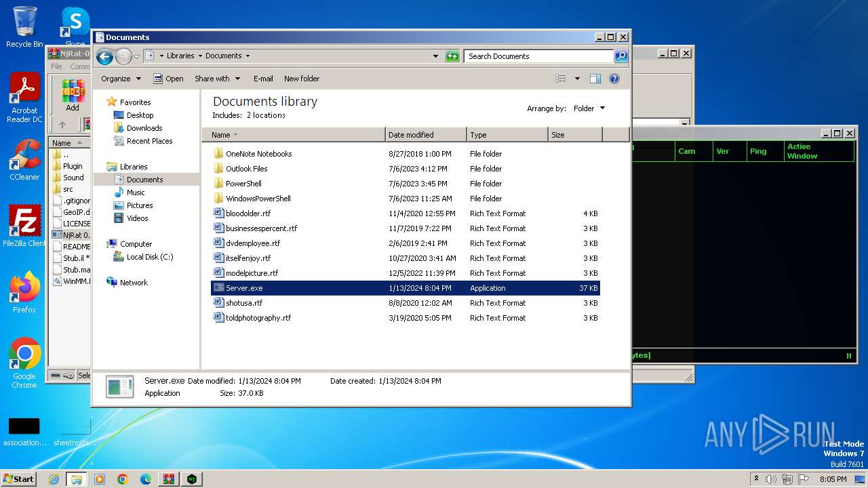Image resolution: width=868 pixels, height=488 pixels.
Task: Click the volume speaker tray icon
Action: pyautogui.click(x=771, y=479)
